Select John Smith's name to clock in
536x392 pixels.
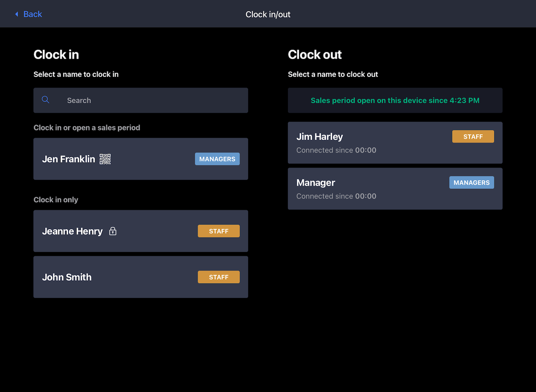tap(67, 277)
